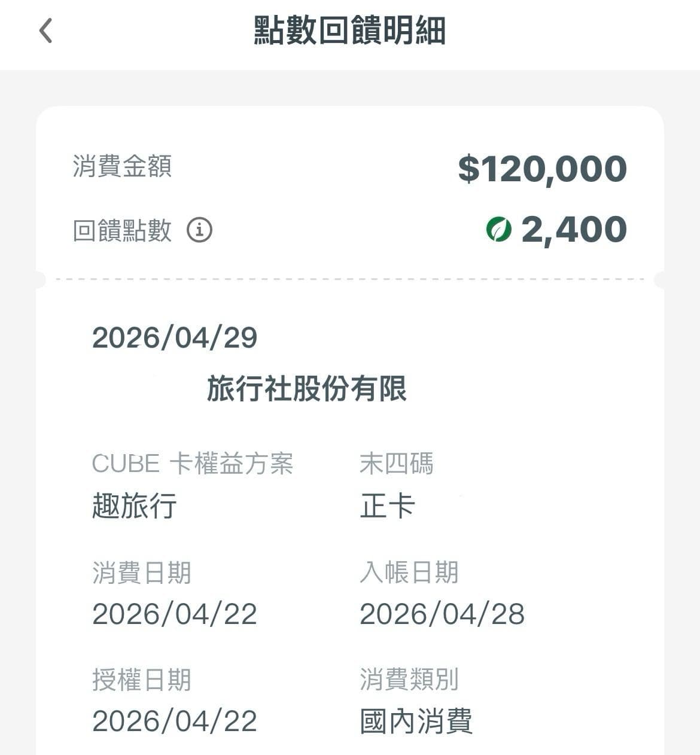Tap the 國內消費 category value
Screen dimensions: 700x755
coord(416,721)
